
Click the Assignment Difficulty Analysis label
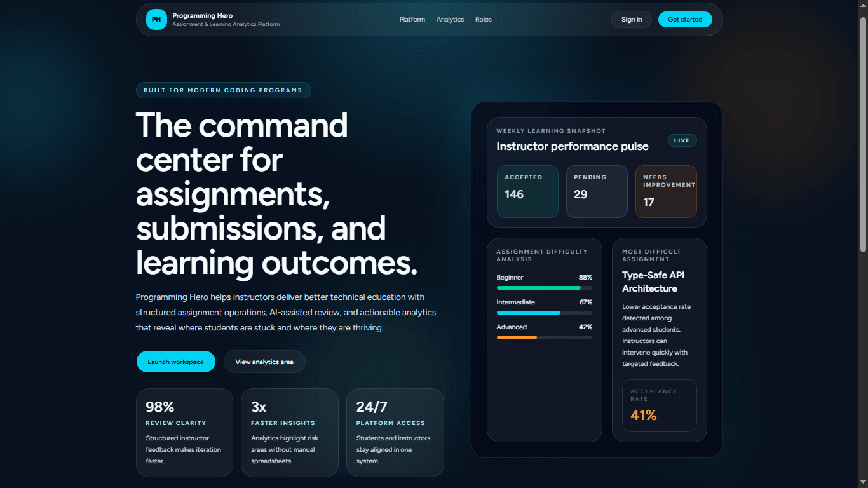click(x=542, y=255)
